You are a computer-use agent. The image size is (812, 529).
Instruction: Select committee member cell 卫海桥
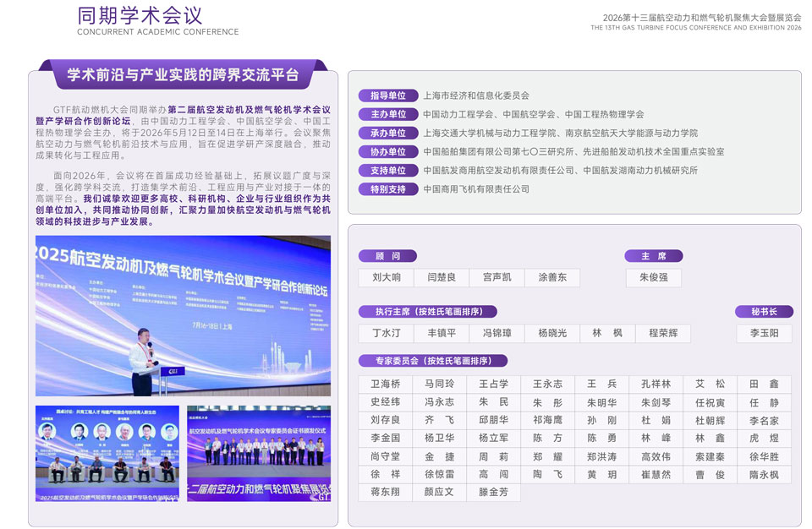[x=386, y=384]
